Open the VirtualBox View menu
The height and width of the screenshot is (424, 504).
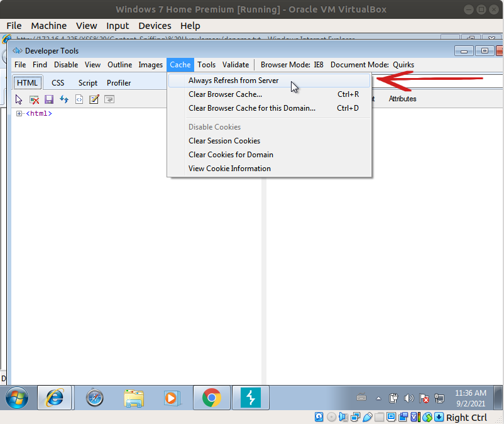click(87, 26)
